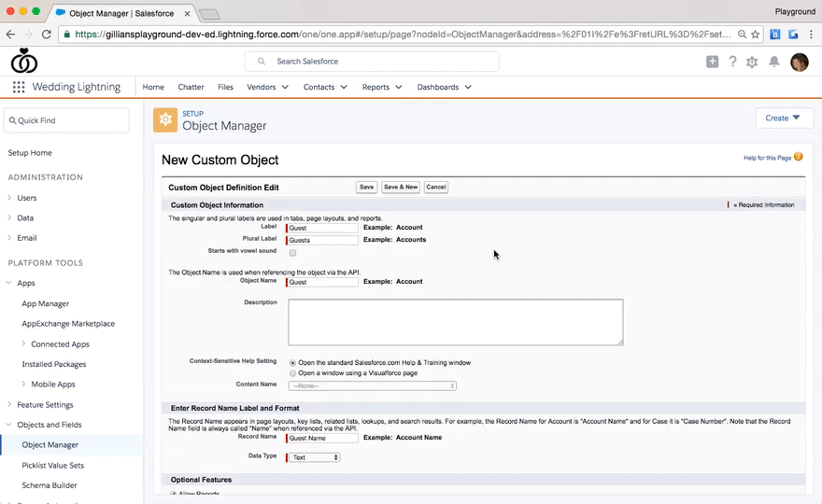This screenshot has height=504, width=822.
Task: Open the Data Type dropdown
Action: pos(314,457)
